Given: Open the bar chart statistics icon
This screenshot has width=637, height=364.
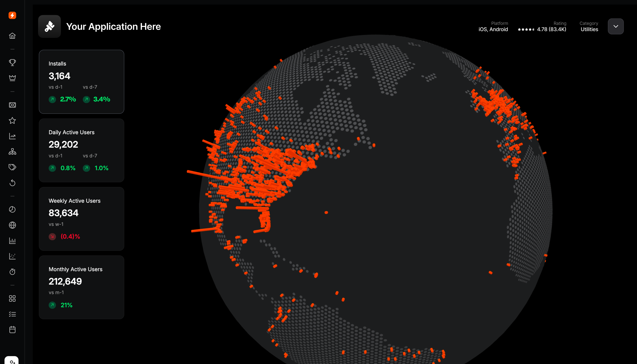Looking at the screenshot, I should [x=12, y=241].
